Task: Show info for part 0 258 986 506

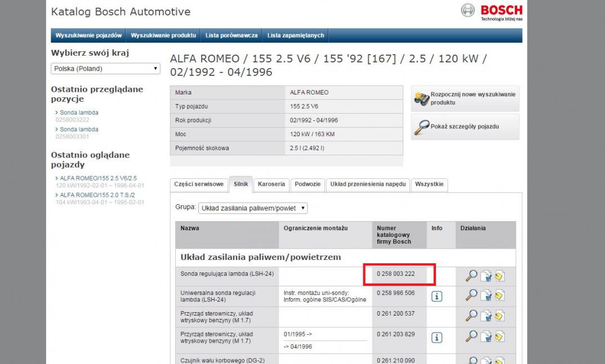Action: [x=437, y=296]
